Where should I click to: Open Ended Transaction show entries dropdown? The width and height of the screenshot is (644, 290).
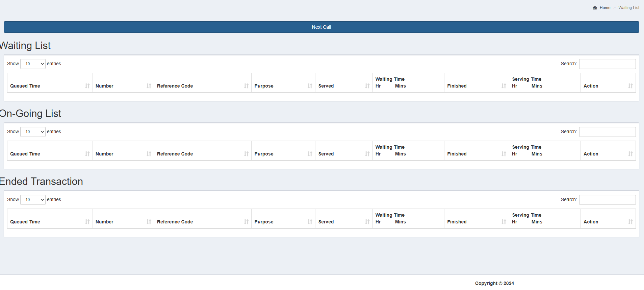coord(33,200)
